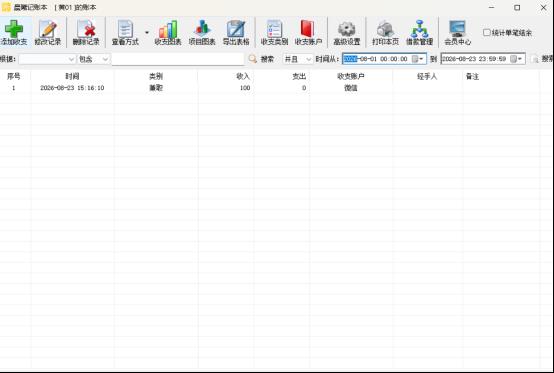Click the 删除记录 red X icon

click(86, 29)
